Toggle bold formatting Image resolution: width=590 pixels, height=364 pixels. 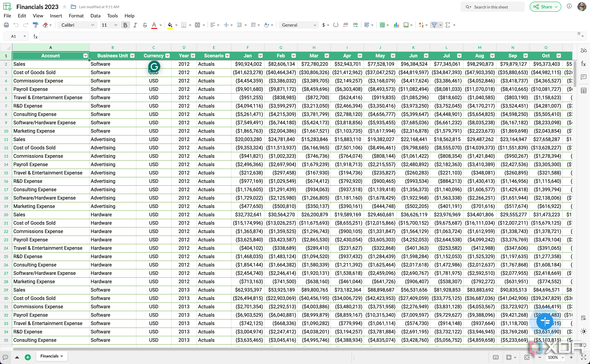(x=125, y=25)
